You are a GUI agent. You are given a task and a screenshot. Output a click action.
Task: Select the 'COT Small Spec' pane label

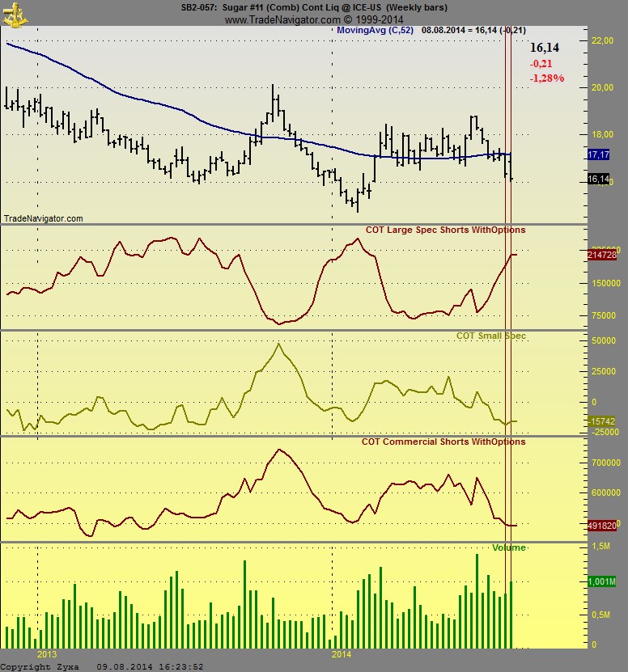point(490,336)
